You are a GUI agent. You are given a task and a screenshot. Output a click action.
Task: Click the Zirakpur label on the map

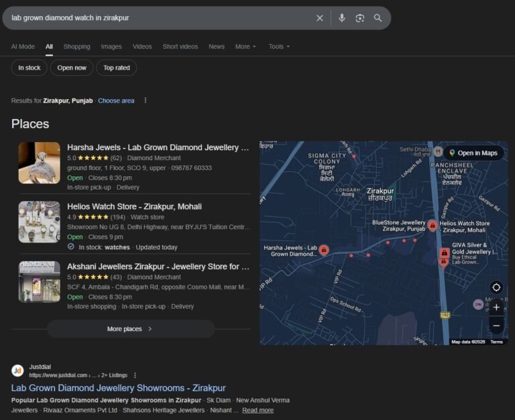(x=380, y=194)
